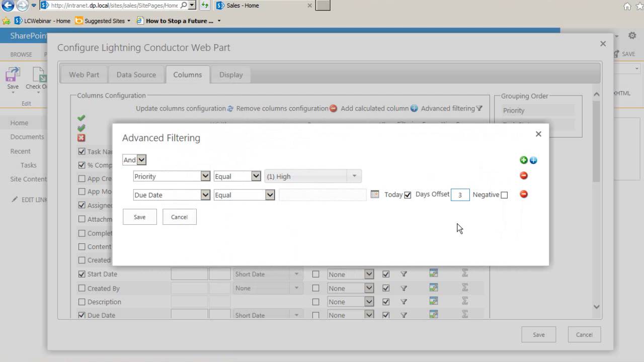644x362 pixels.
Task: Check the Description column checkbox
Action: point(82,302)
